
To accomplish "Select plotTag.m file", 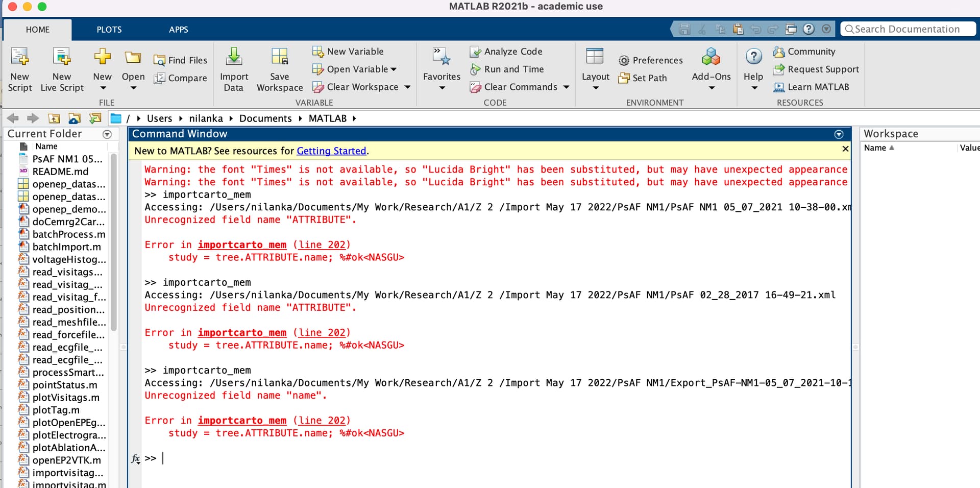I will (56, 410).
